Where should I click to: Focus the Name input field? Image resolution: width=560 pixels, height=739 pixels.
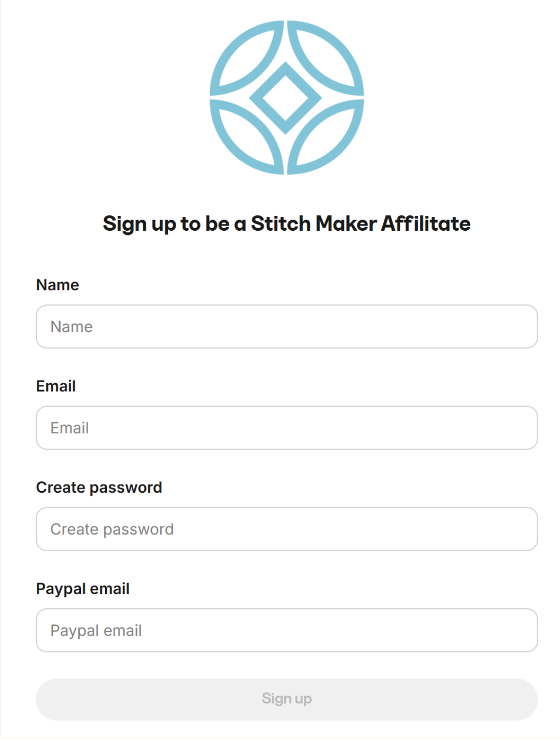click(286, 327)
